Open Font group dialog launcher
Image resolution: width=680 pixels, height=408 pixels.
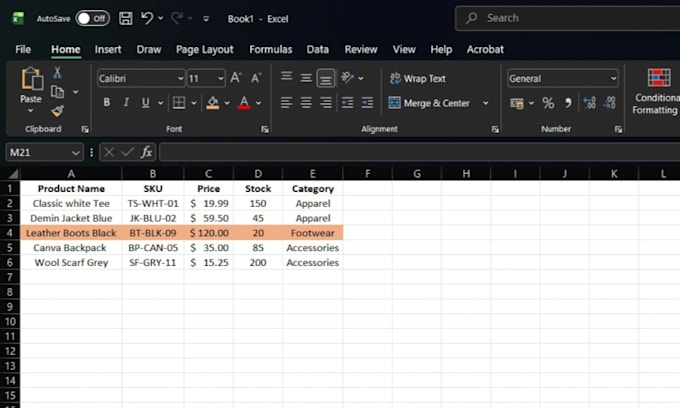(265, 129)
